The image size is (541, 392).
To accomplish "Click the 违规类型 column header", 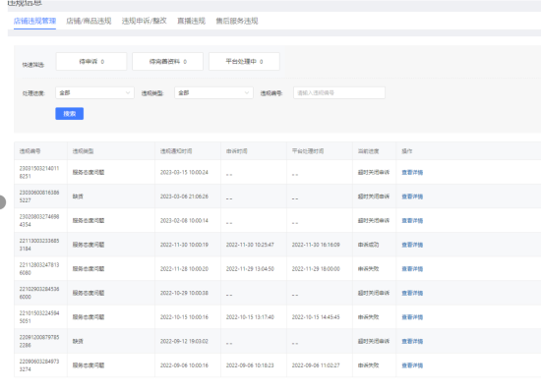I will [x=83, y=151].
